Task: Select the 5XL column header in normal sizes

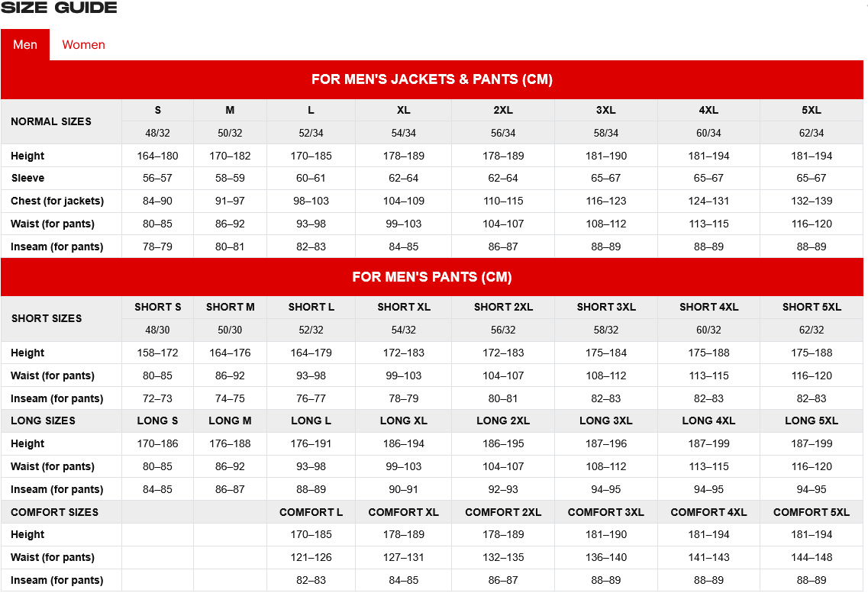Action: [x=811, y=110]
